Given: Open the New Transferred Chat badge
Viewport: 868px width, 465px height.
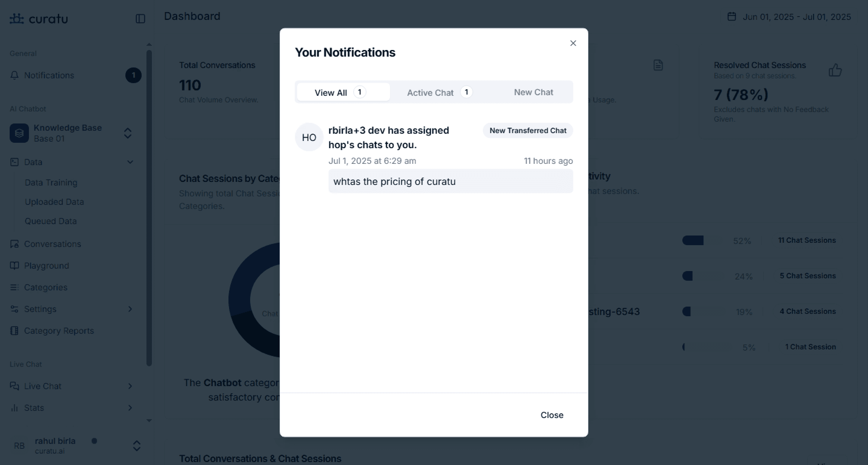Looking at the screenshot, I should tap(528, 131).
